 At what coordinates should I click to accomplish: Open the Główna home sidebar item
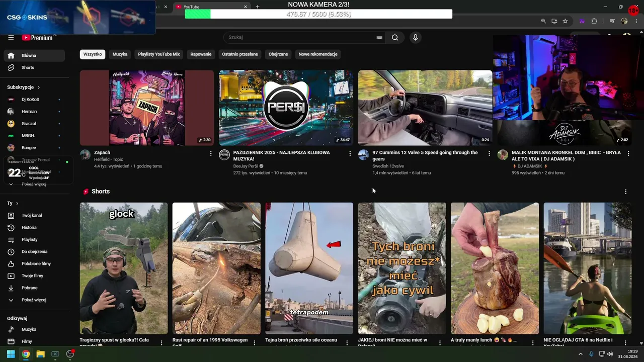pyautogui.click(x=34, y=56)
